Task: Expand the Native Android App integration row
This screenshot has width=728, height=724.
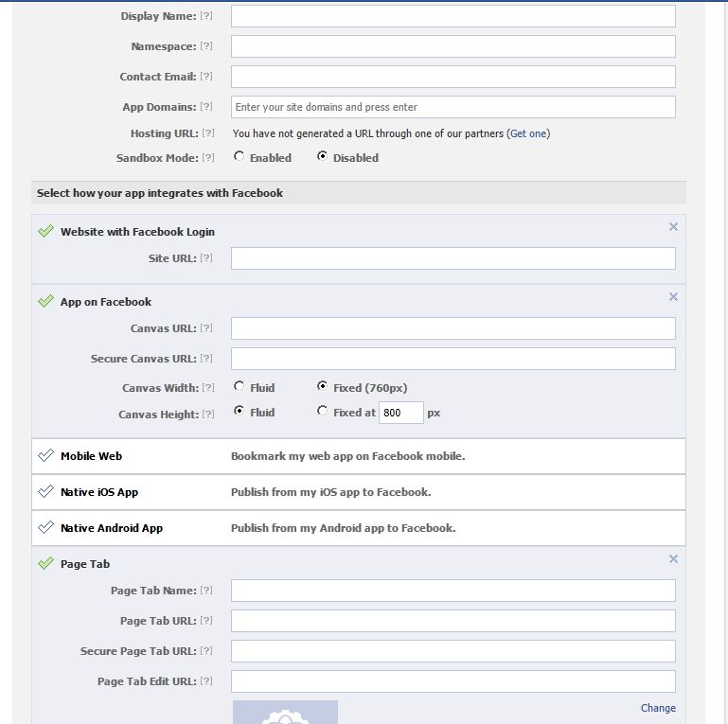Action: pos(359,528)
